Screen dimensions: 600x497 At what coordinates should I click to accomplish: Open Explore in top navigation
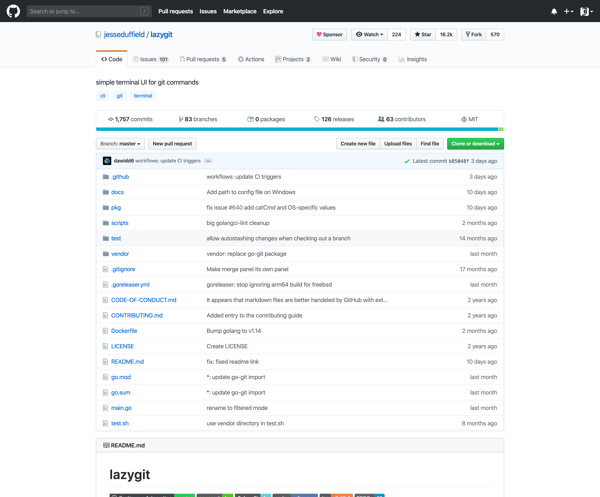click(273, 11)
